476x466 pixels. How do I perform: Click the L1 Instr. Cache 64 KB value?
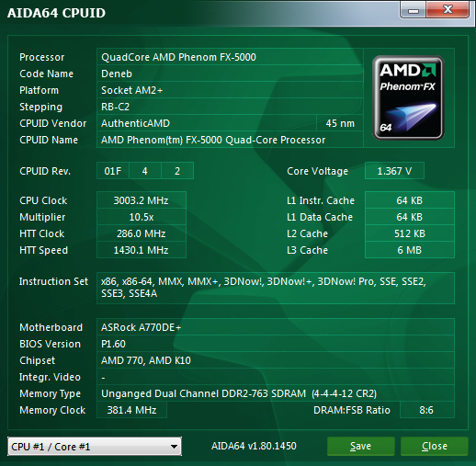click(410, 200)
